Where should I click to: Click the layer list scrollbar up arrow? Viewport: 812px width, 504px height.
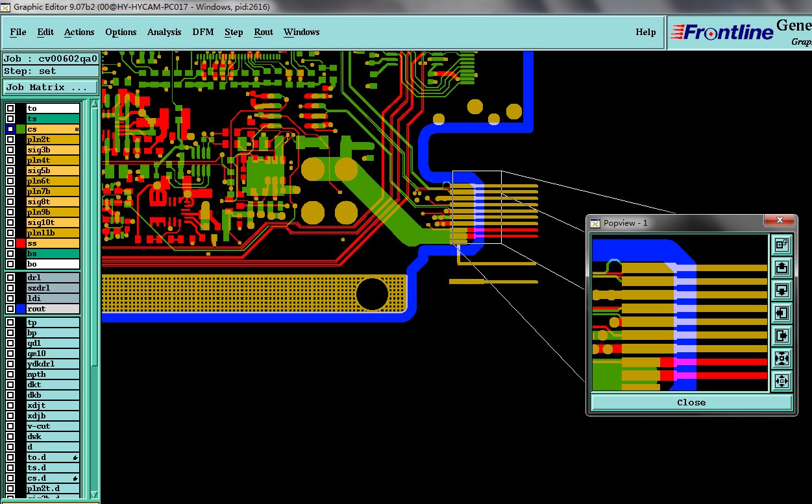pyautogui.click(x=94, y=104)
